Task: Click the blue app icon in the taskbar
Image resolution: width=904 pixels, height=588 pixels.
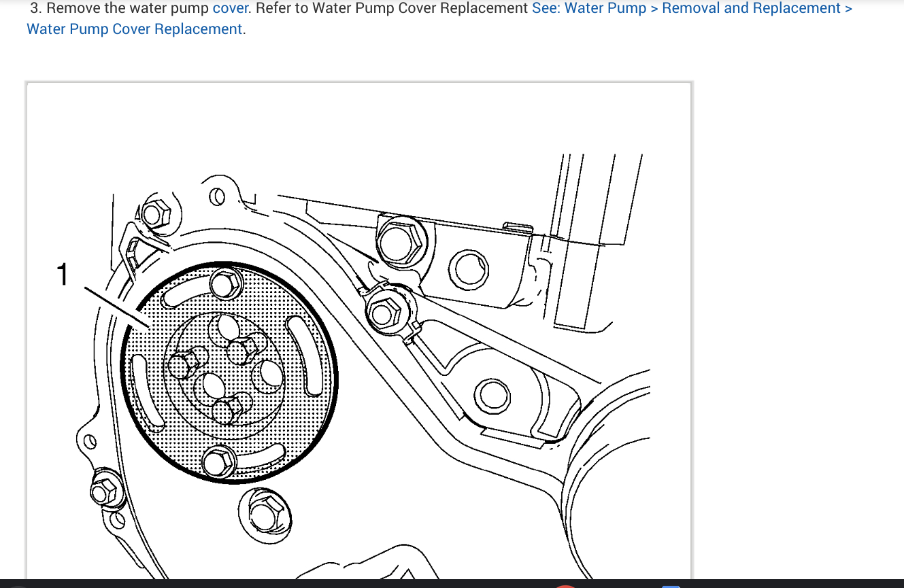Action: click(x=671, y=585)
